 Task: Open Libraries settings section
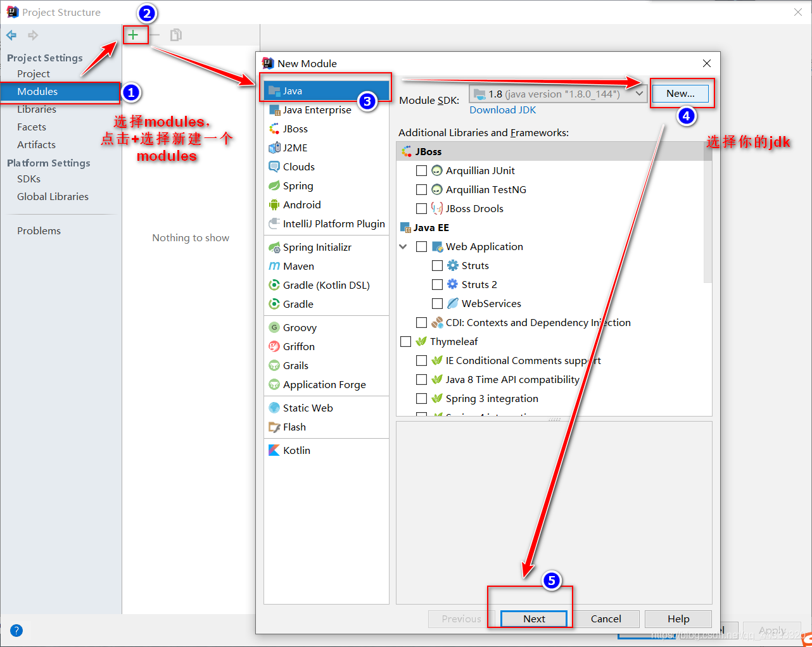tap(37, 110)
